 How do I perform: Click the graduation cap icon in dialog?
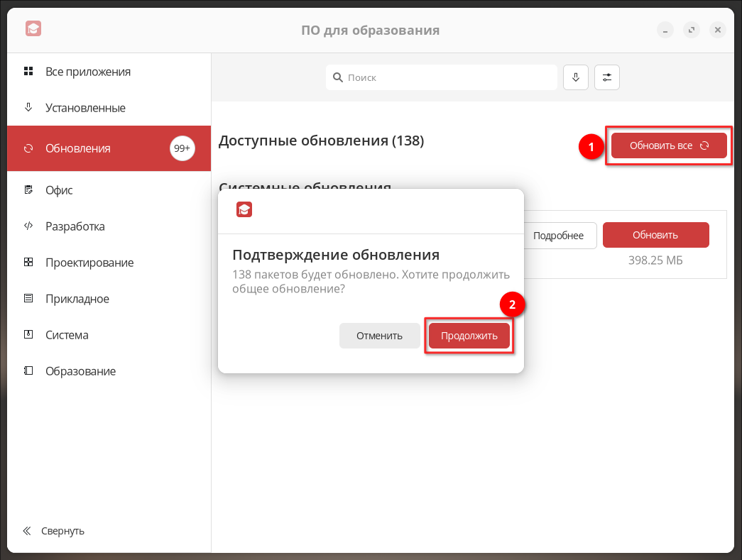[x=244, y=209]
